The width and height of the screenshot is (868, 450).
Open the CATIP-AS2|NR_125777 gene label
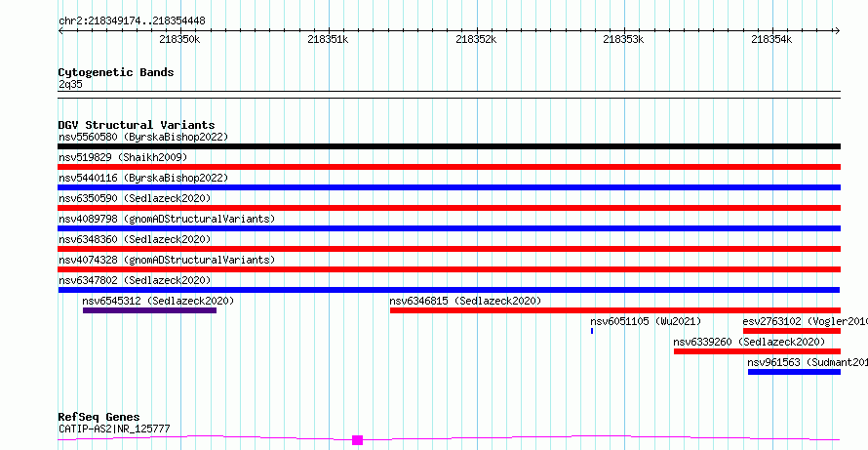(114, 429)
